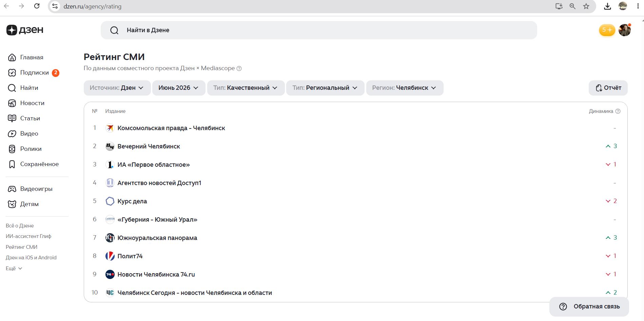
Task: Click the site information icon in address bar
Action: pos(55,6)
